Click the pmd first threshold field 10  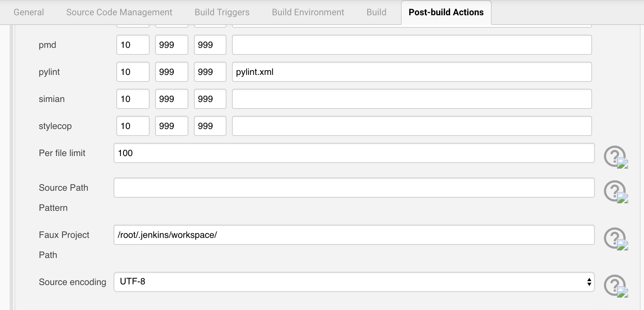(x=133, y=45)
